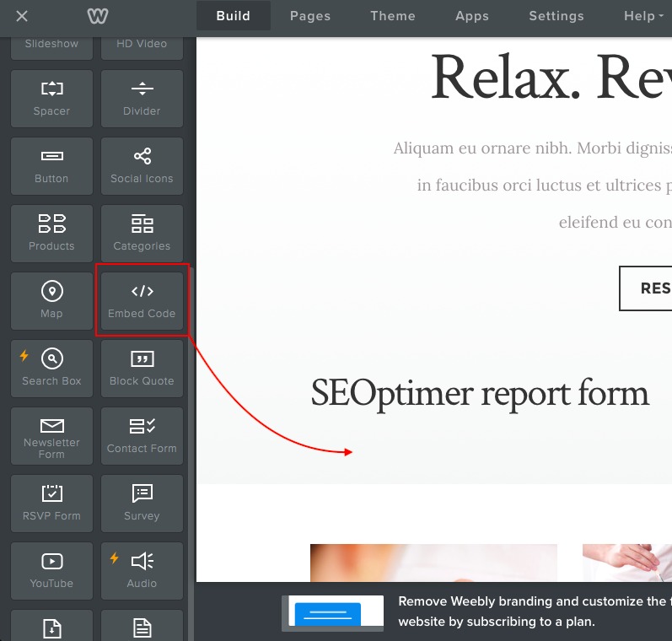Pick the YouTube element
This screenshot has height=641, width=672.
point(51,571)
